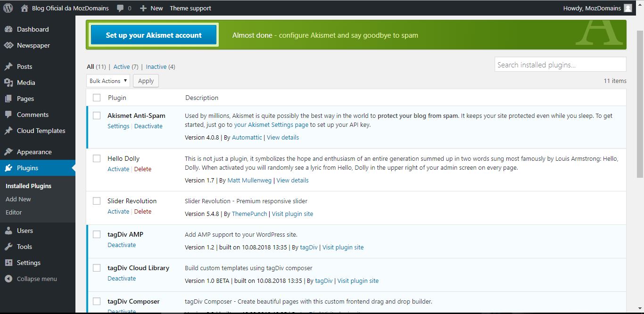644x314 pixels.
Task: Click the home icon beside the blog title
Action: tap(25, 8)
